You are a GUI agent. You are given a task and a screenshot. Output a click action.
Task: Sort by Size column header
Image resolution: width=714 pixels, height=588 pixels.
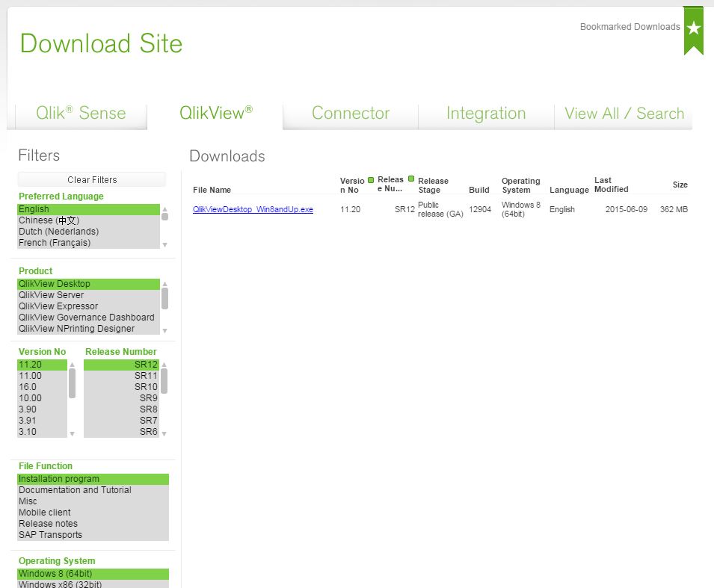point(680,185)
